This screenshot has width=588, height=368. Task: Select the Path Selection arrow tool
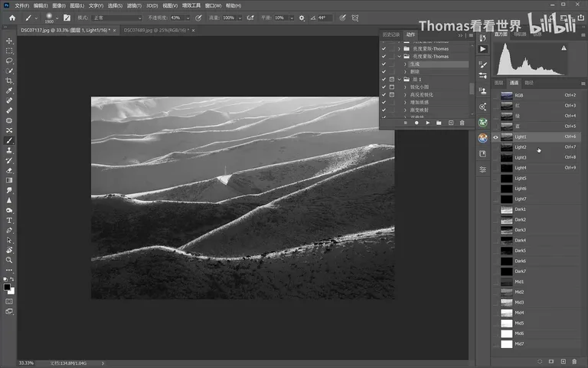click(9, 240)
